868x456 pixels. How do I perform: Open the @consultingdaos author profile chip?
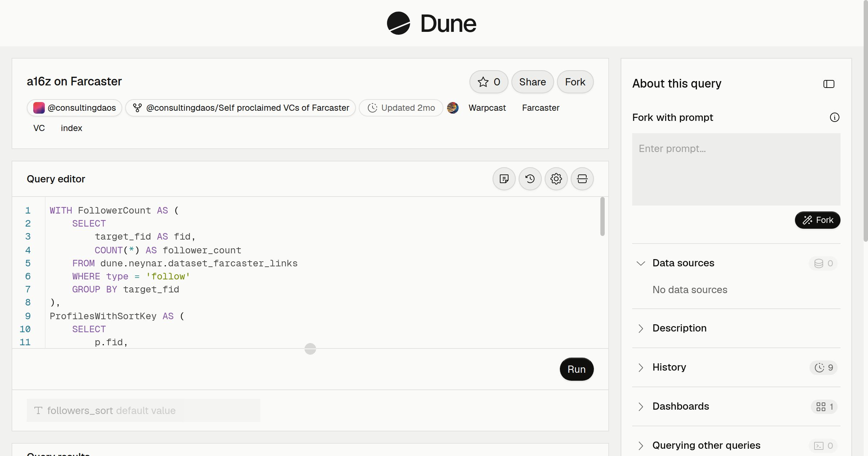(75, 108)
